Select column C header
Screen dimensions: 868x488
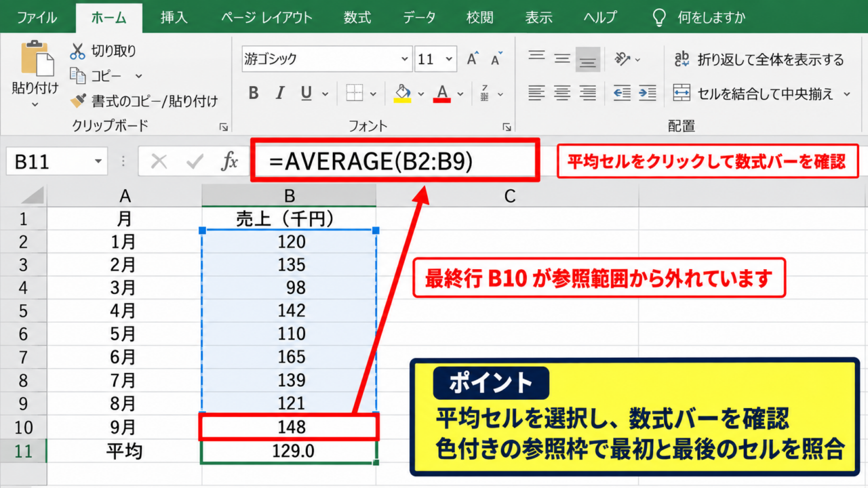pyautogui.click(x=509, y=196)
